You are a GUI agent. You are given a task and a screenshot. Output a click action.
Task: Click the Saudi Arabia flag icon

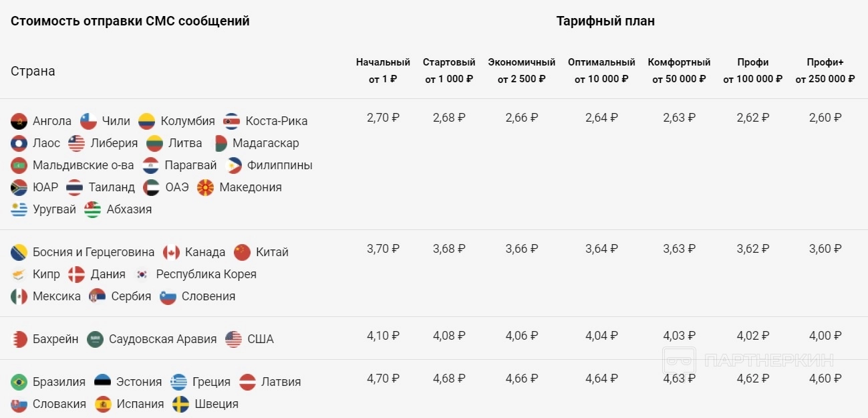(96, 339)
